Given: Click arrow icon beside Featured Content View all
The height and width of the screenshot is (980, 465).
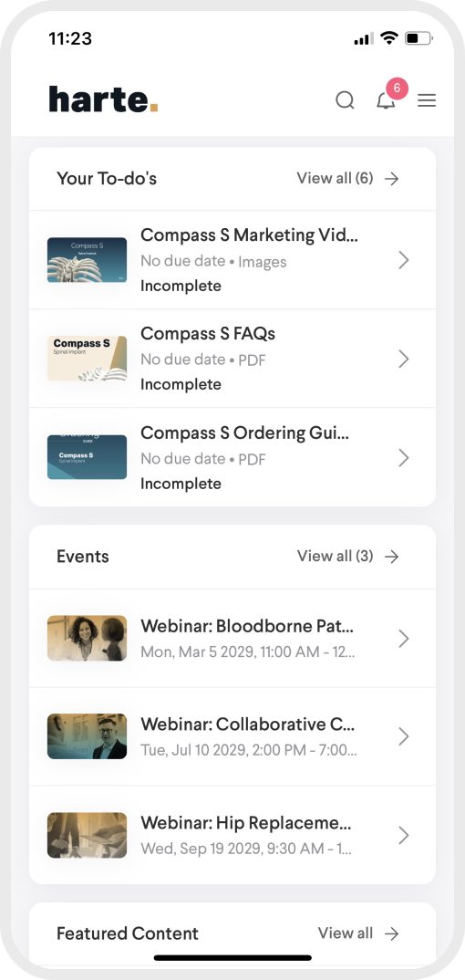Looking at the screenshot, I should pyautogui.click(x=391, y=933).
